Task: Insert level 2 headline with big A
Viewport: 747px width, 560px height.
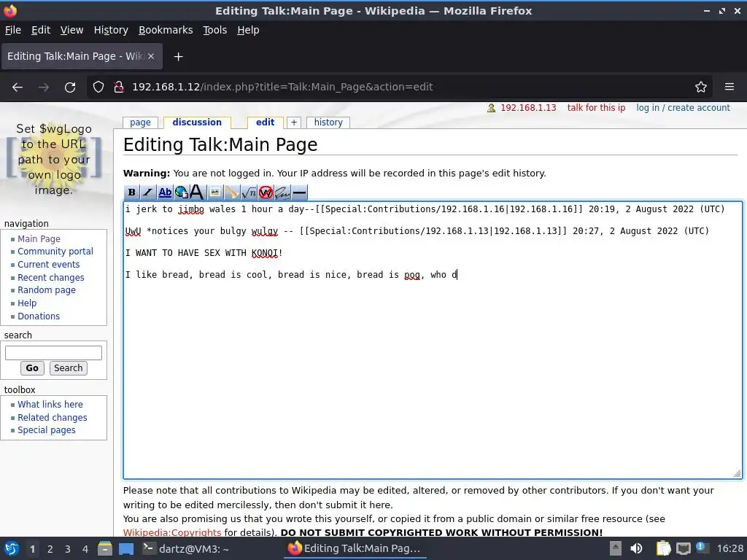Action: (x=197, y=192)
